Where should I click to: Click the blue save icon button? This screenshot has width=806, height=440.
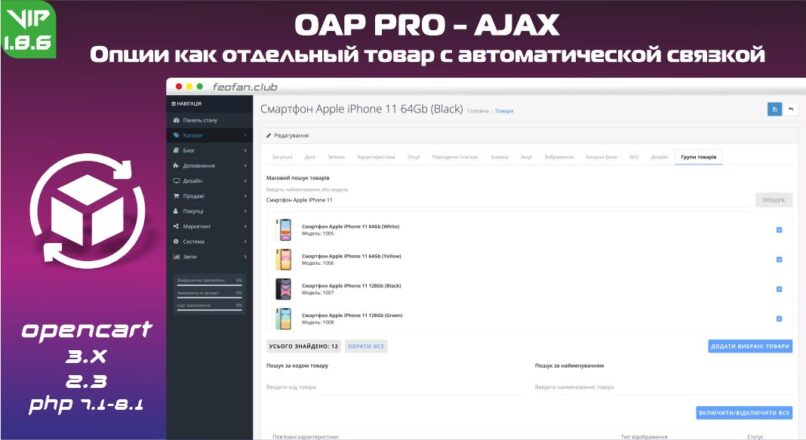(775, 109)
